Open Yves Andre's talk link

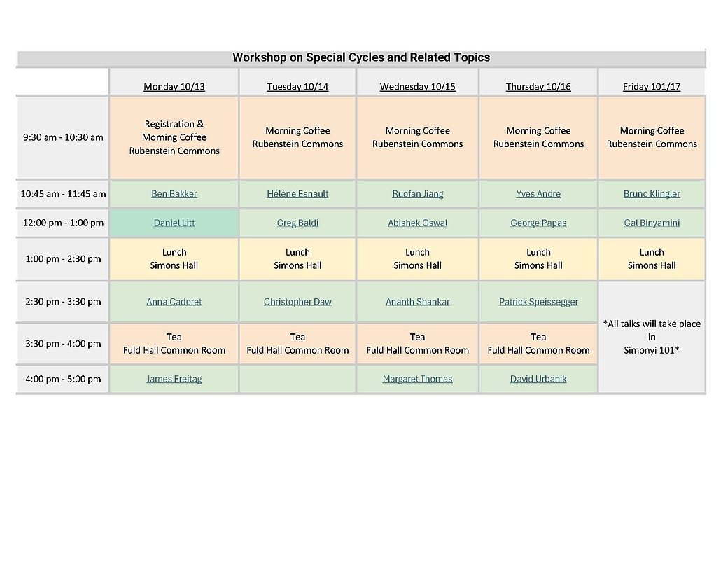(x=538, y=194)
